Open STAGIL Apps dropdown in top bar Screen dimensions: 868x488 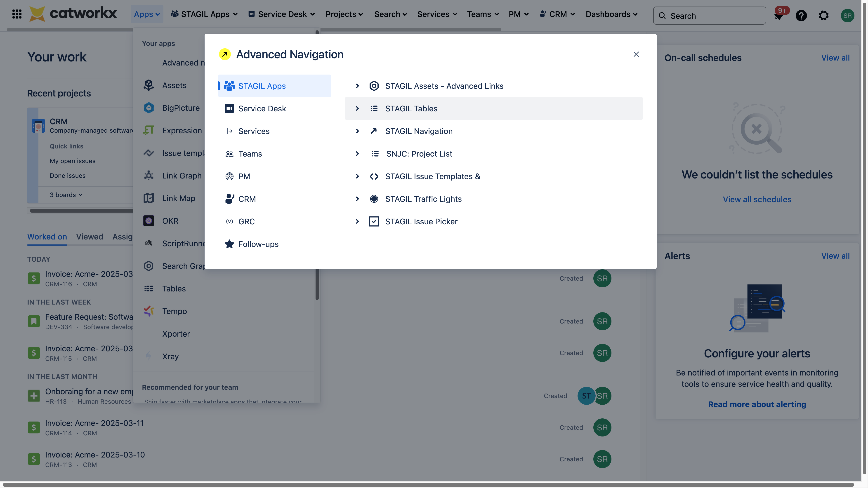tap(204, 14)
